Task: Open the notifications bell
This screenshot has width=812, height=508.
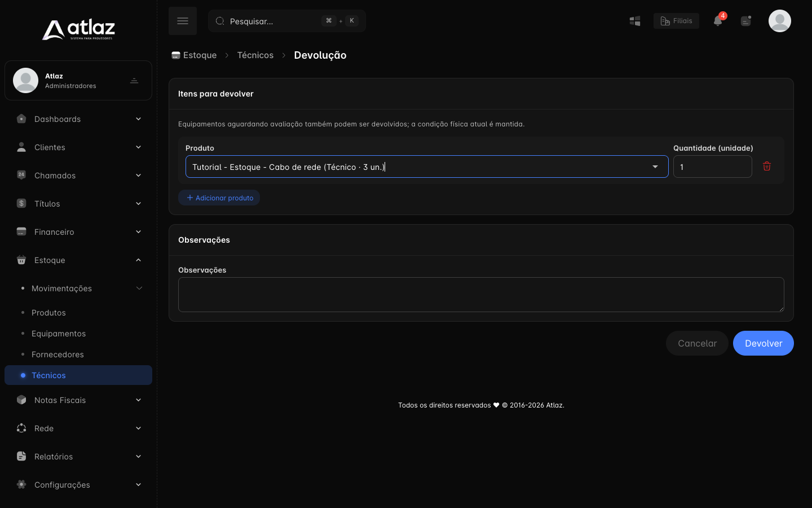Action: point(718,21)
